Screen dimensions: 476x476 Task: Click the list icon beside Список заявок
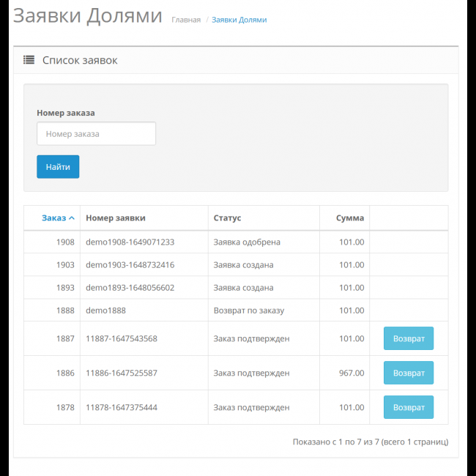(29, 60)
